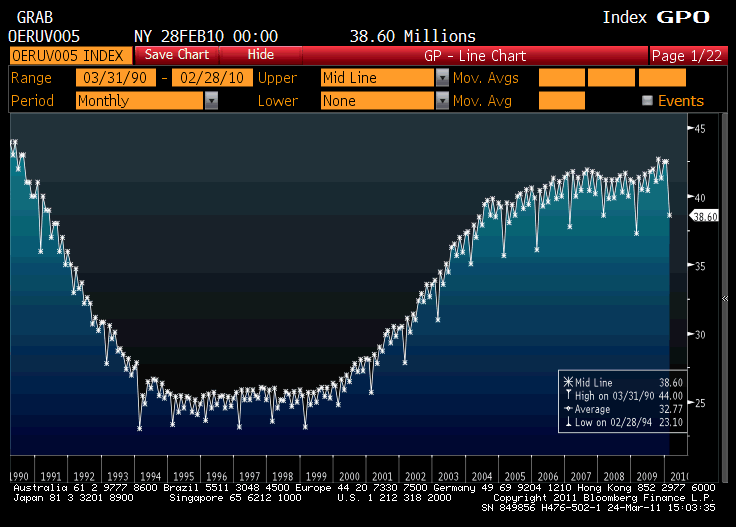Expand the Upper Mid Line dropdown
Viewport: 736px width, 527px height.
442,78
